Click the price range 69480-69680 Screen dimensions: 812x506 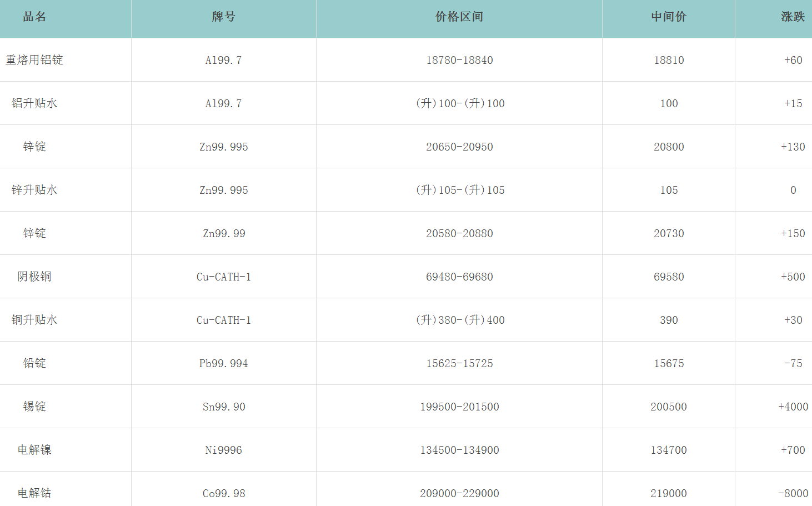(459, 277)
